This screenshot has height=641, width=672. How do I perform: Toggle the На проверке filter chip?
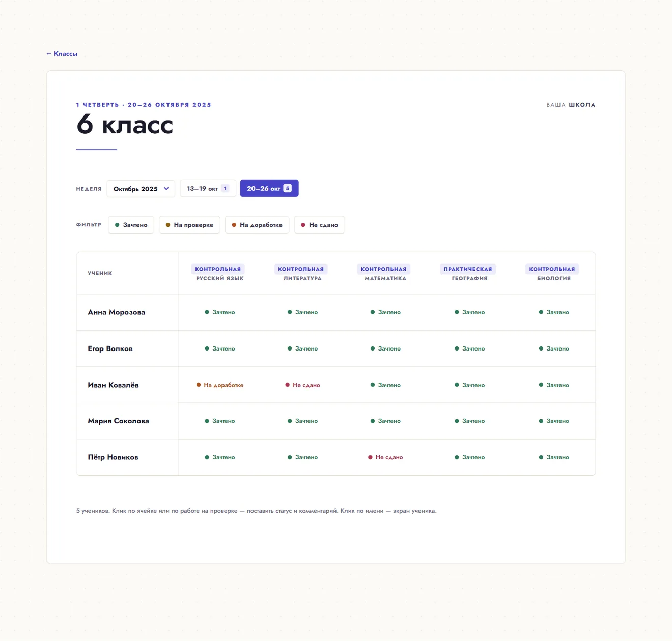pyautogui.click(x=189, y=225)
